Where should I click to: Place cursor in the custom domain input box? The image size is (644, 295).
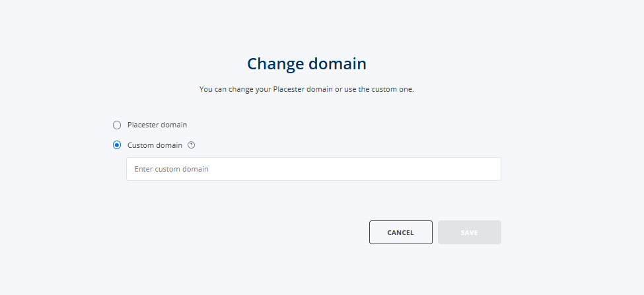[x=313, y=169]
